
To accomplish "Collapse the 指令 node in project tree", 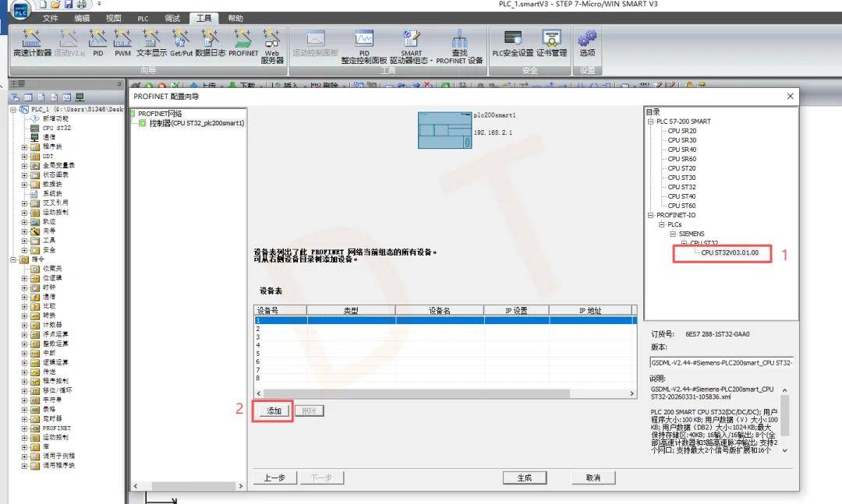I will click(13, 259).
